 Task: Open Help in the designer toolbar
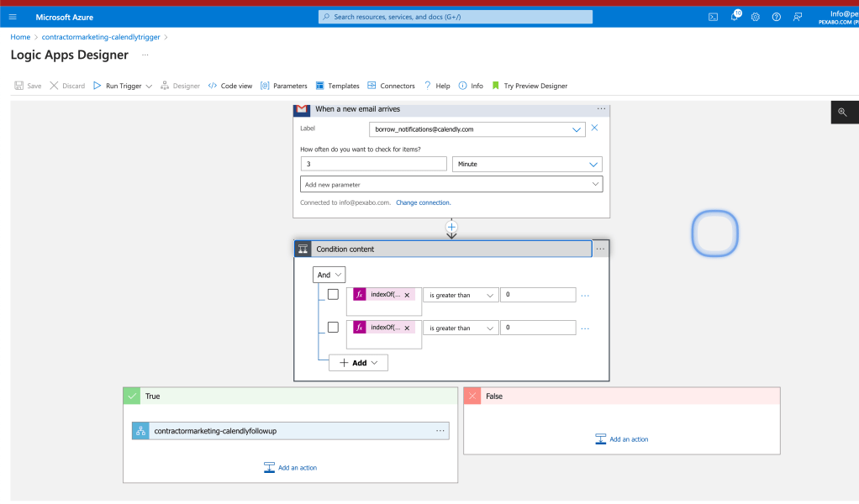point(436,86)
